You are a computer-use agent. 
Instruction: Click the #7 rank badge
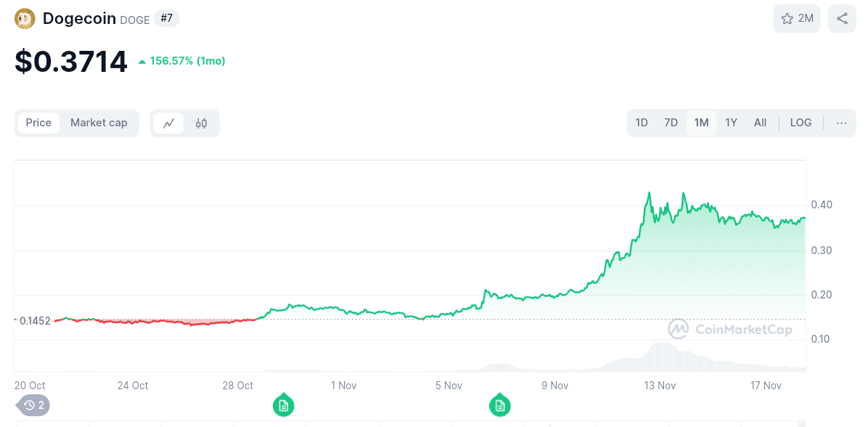click(166, 18)
